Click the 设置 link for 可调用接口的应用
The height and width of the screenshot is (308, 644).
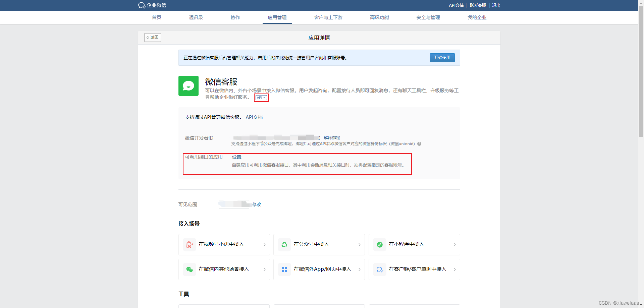pos(237,157)
